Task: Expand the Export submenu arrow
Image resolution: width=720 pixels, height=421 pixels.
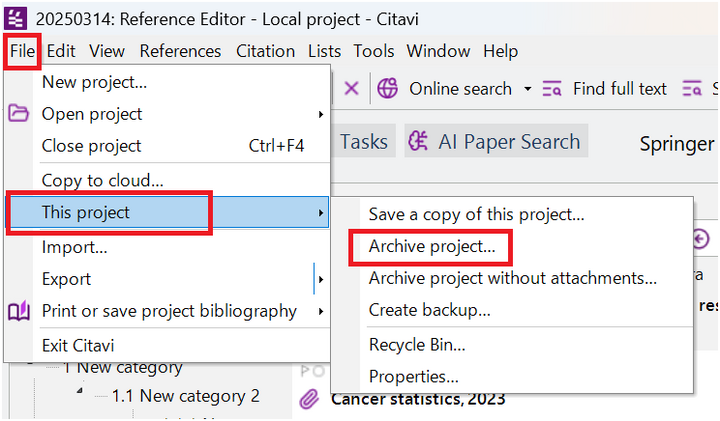Action: click(321, 279)
